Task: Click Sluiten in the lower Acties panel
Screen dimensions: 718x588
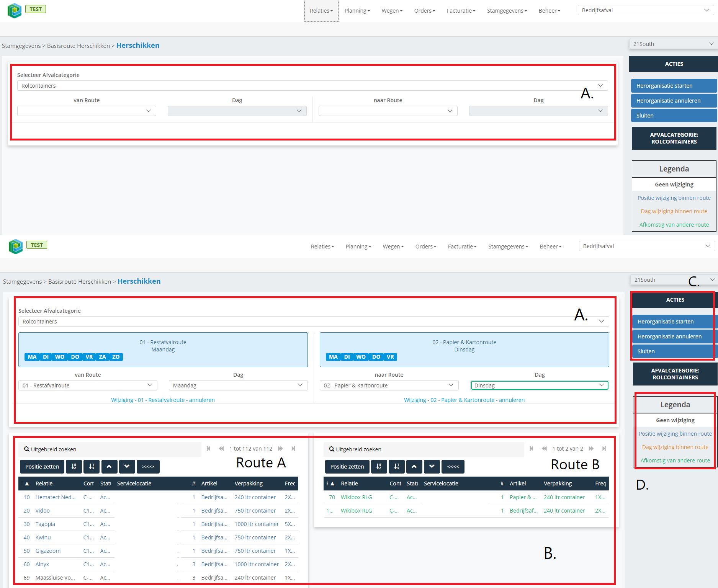Action: (x=674, y=351)
